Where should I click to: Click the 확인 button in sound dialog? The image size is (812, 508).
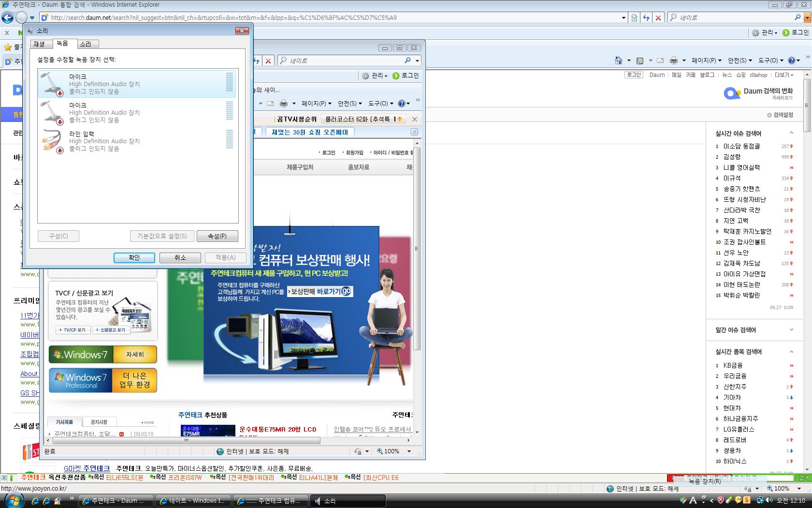pos(134,257)
